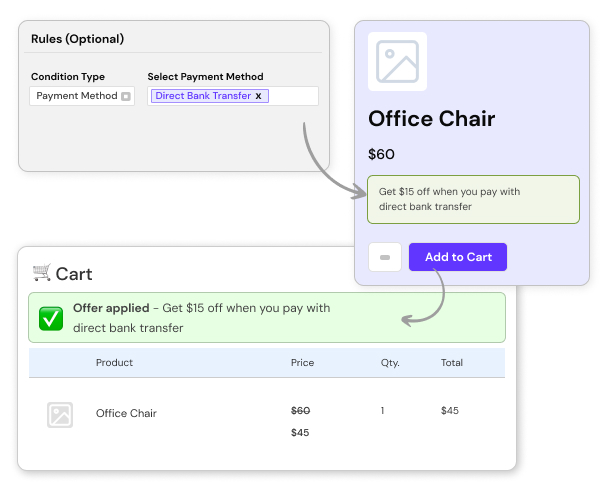
Task: Click the strikethrough $60 price in cart
Action: [x=300, y=410]
